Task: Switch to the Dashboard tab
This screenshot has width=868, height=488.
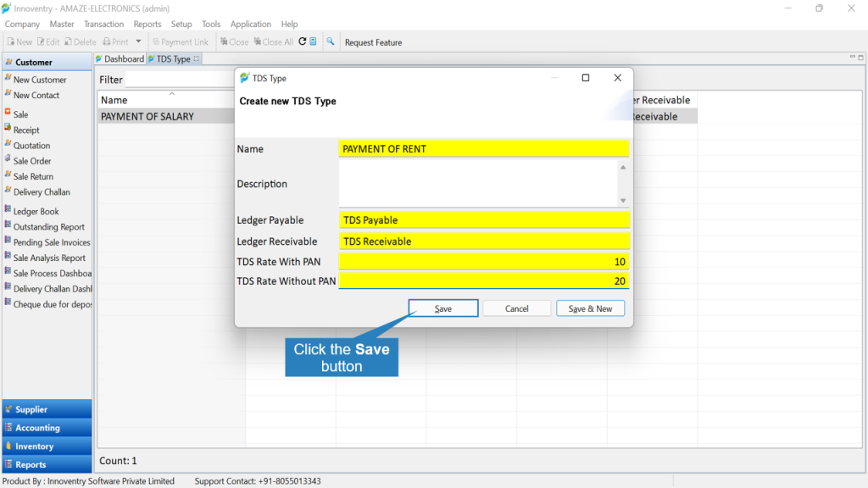Action: coord(120,58)
